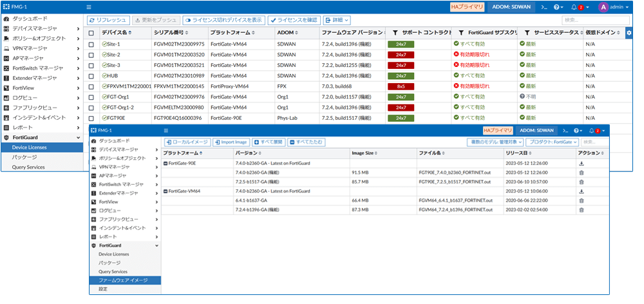Open Device Licenses in back window sidebar
Viewport: 644px width, 304px height.
tap(42, 147)
